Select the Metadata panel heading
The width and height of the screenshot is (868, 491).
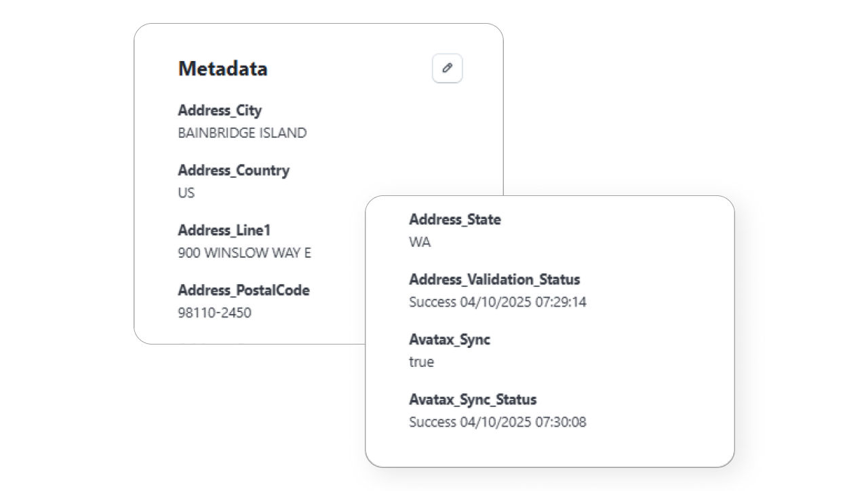click(x=223, y=68)
